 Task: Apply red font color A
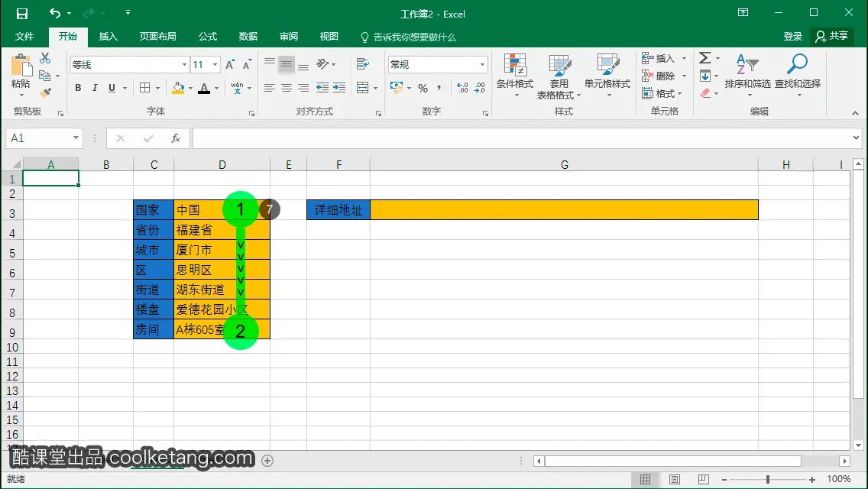[x=204, y=88]
